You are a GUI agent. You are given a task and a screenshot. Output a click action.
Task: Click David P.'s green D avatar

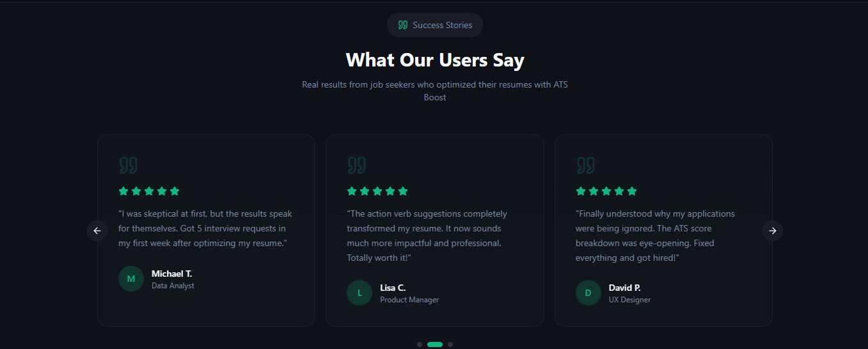click(588, 293)
